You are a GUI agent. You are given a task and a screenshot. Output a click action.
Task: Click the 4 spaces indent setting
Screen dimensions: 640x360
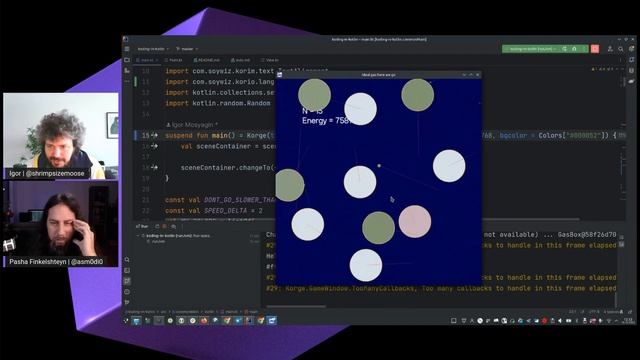[611, 312]
